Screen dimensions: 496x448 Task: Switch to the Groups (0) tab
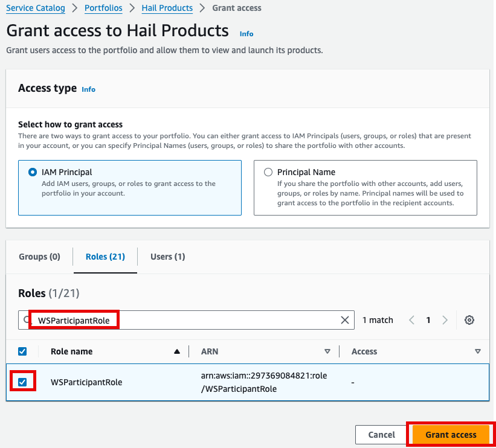tap(39, 257)
